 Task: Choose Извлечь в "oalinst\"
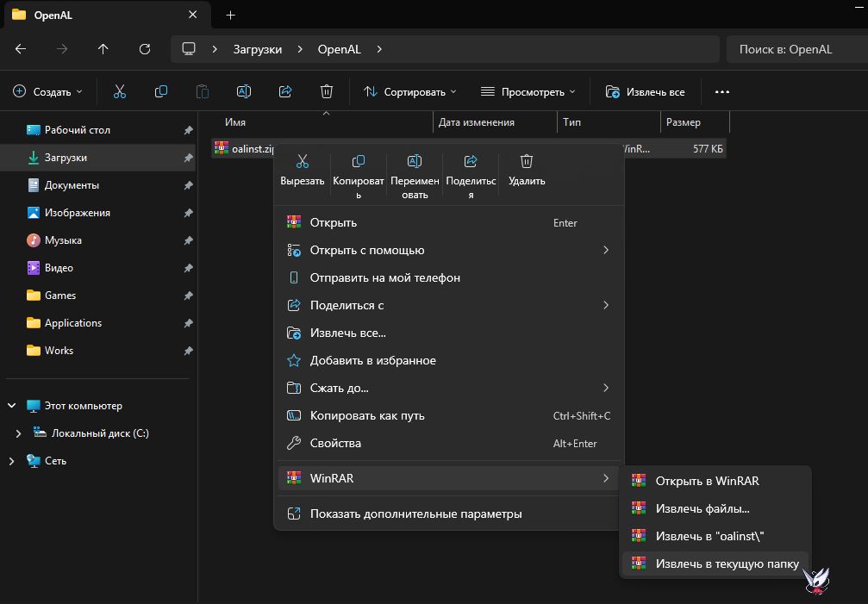(x=715, y=536)
